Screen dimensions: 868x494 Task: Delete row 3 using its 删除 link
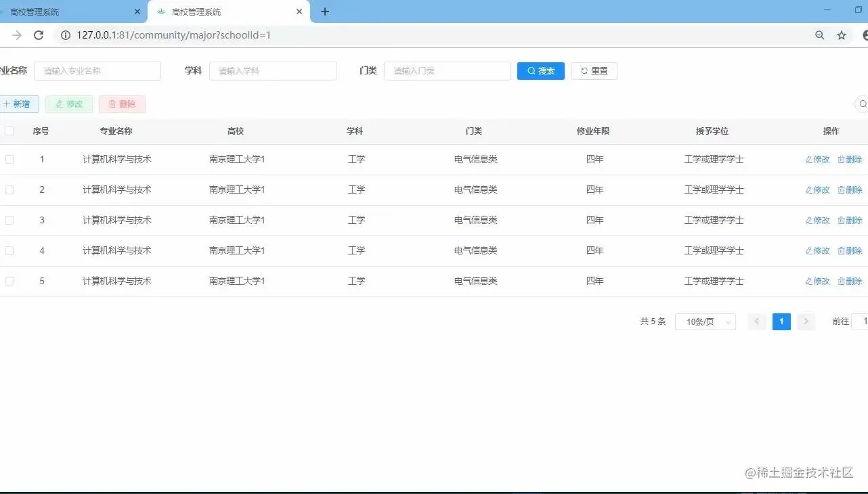point(850,221)
